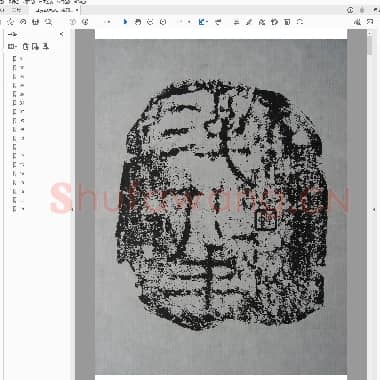Open the notifications bell icon
The height and width of the screenshot is (380, 380).
(362, 10)
